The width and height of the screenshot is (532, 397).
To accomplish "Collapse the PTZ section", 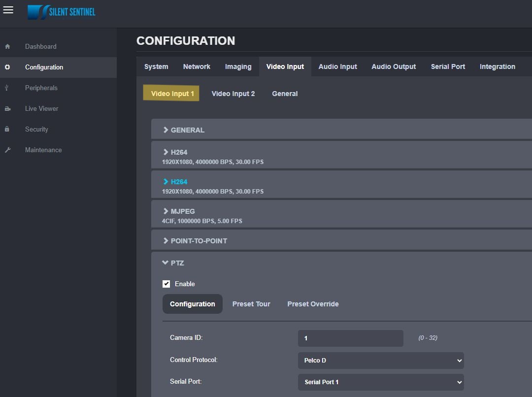I will [174, 263].
